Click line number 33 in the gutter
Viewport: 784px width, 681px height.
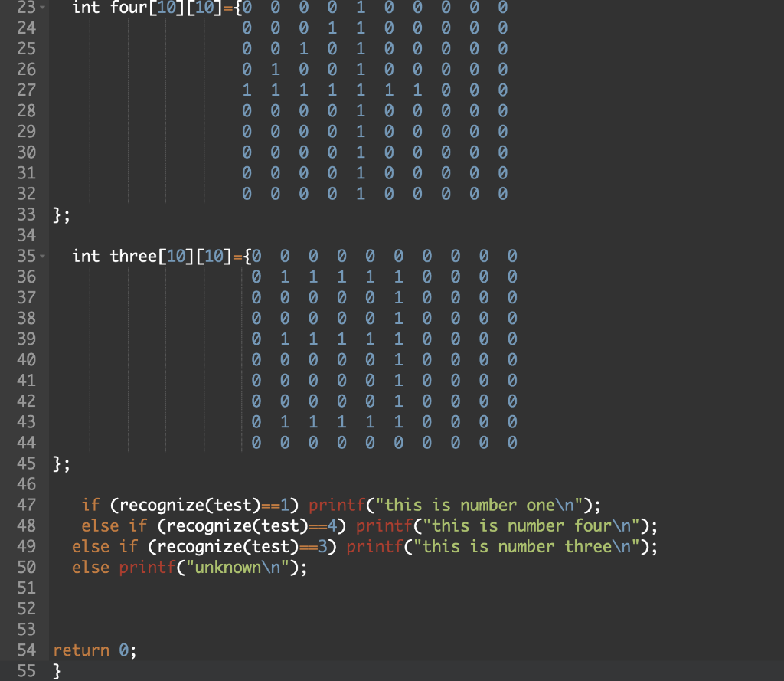click(x=27, y=214)
